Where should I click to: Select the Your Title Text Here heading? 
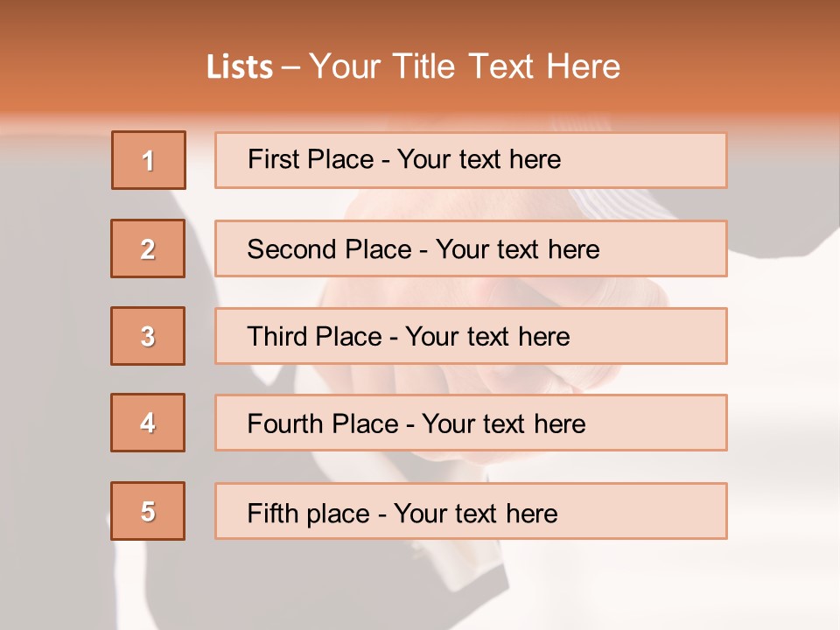click(465, 66)
